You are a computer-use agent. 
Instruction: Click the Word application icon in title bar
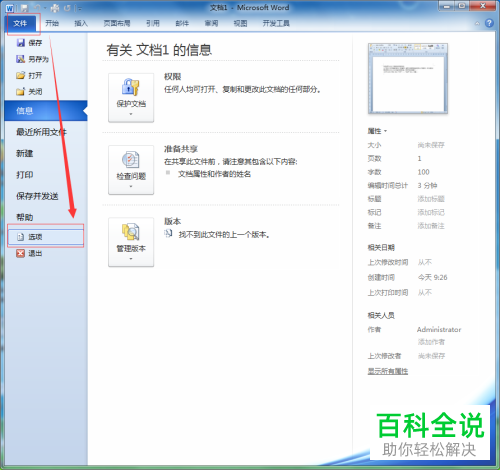click(9, 8)
